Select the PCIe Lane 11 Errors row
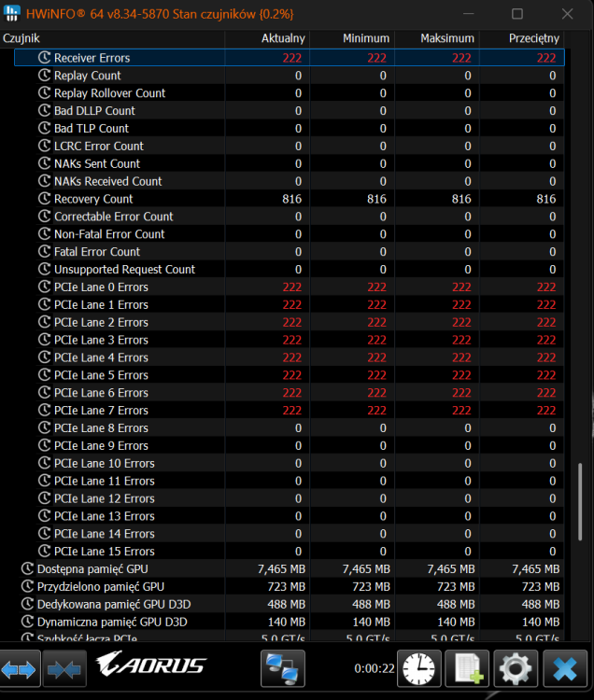This screenshot has width=594, height=700. pos(290,481)
